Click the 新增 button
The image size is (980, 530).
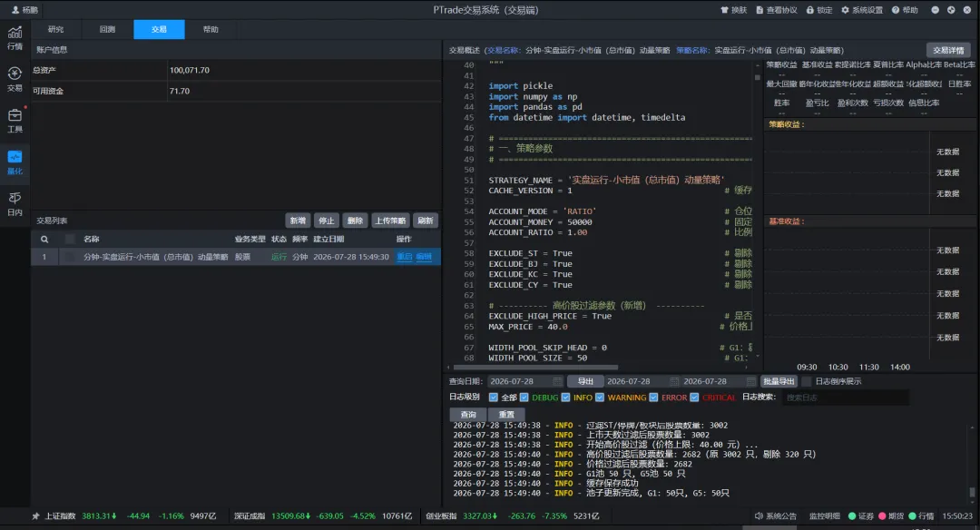pyautogui.click(x=298, y=221)
